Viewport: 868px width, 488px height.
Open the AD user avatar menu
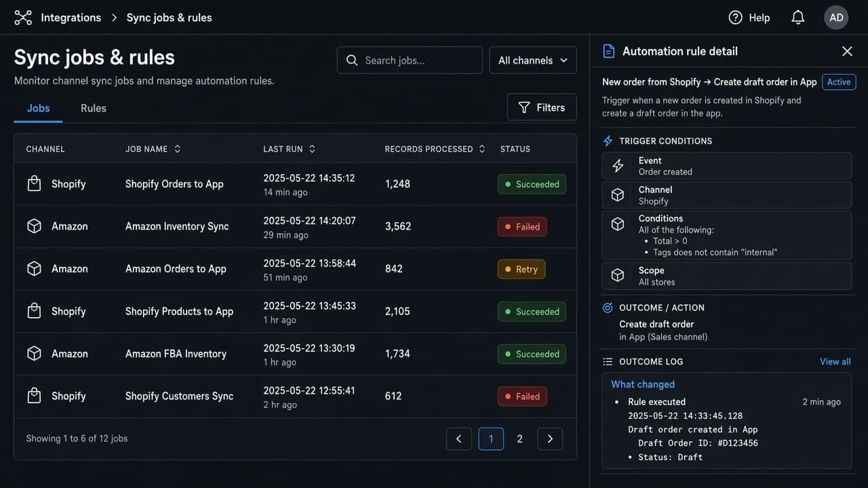(x=836, y=18)
